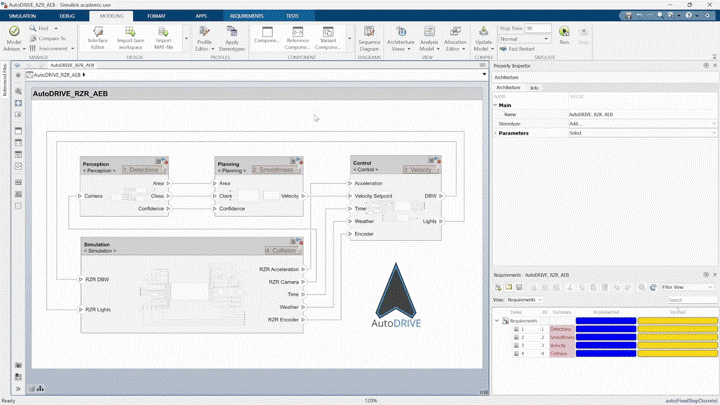
Task: Click the save requirements icon
Action: pyautogui.click(x=519, y=287)
